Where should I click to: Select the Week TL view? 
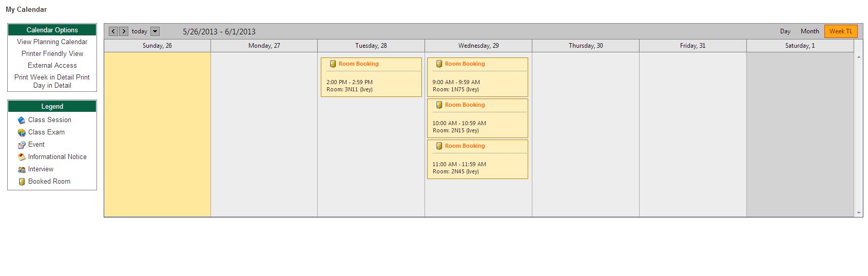(840, 31)
